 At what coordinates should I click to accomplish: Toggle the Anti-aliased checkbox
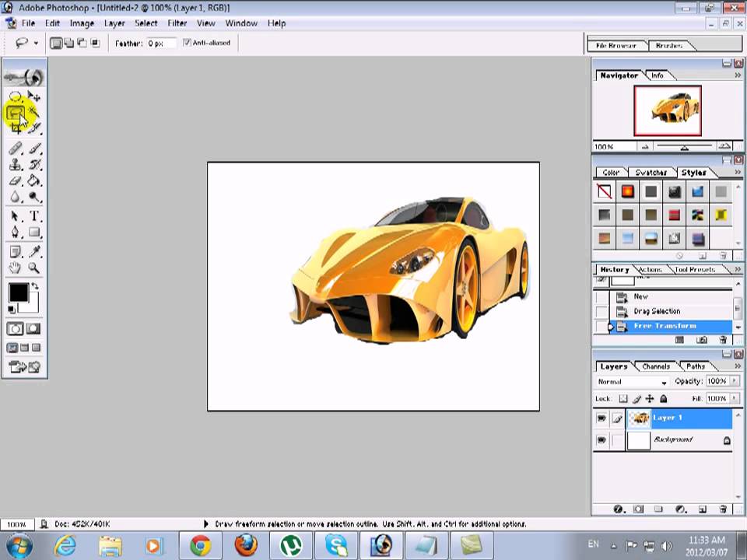188,43
